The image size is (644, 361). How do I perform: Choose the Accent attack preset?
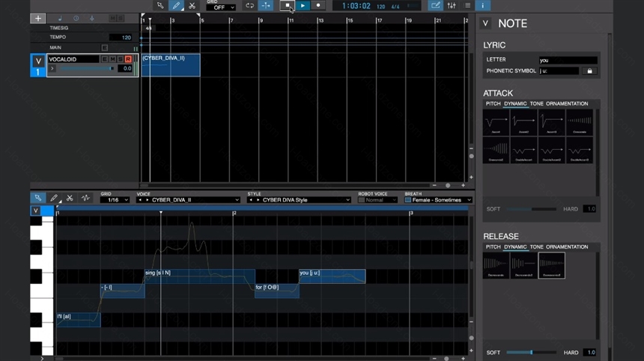pyautogui.click(x=496, y=122)
